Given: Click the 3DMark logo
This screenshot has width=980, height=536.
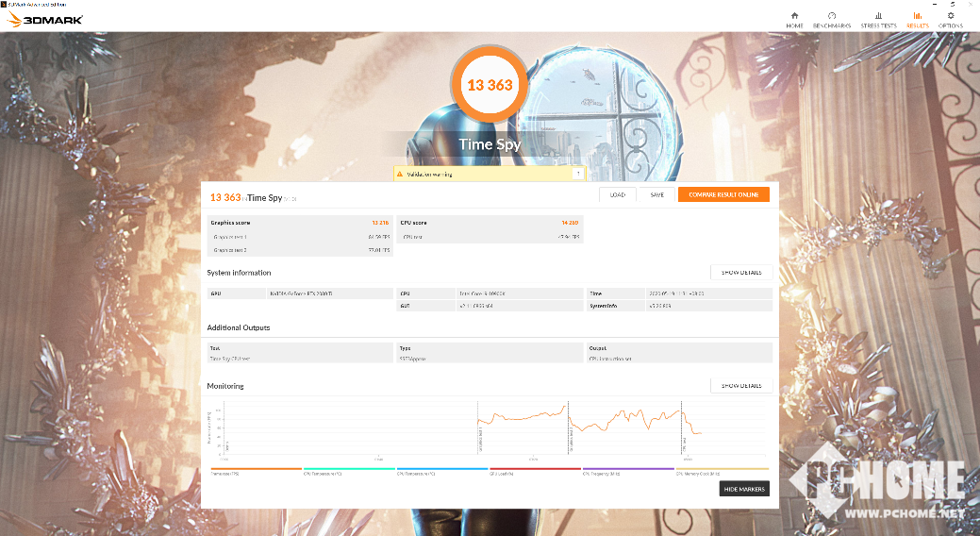Looking at the screenshot, I should [45, 20].
